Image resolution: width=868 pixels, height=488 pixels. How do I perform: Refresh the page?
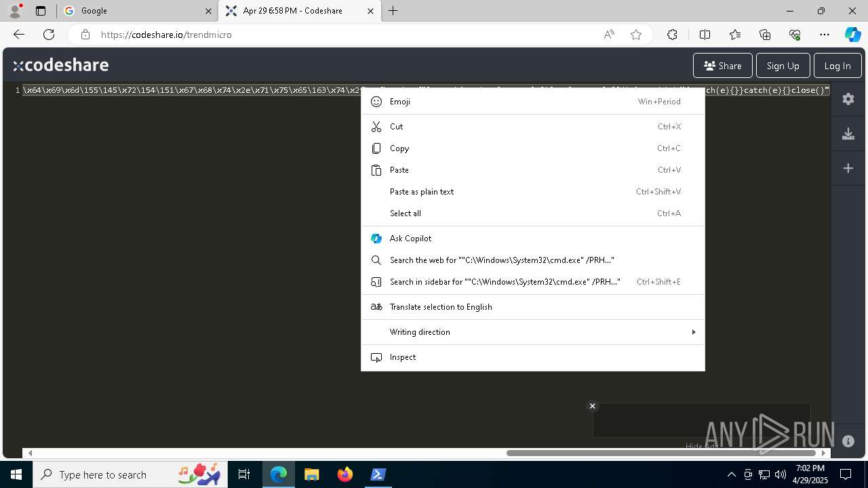(49, 35)
